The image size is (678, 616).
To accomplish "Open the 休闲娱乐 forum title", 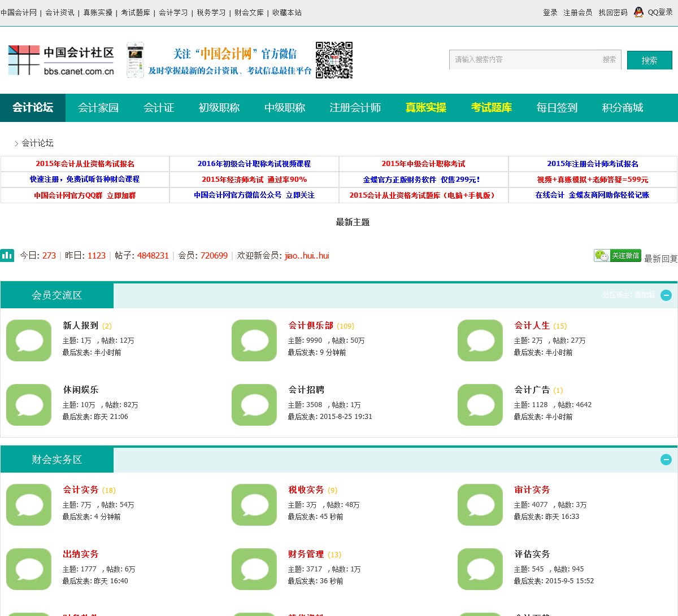I will click(81, 390).
